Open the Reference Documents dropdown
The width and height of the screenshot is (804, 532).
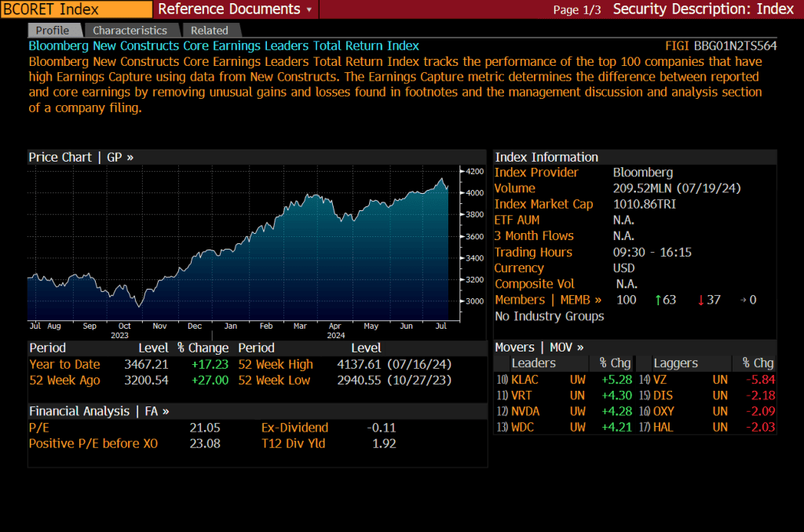pyautogui.click(x=236, y=9)
